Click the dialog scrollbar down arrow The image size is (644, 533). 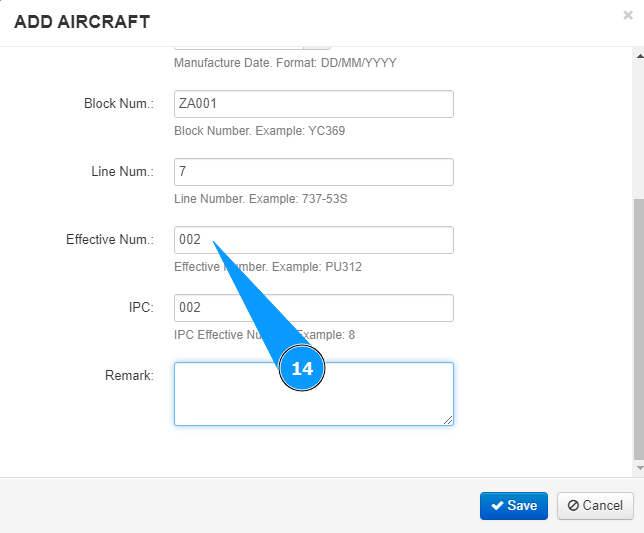(639, 468)
